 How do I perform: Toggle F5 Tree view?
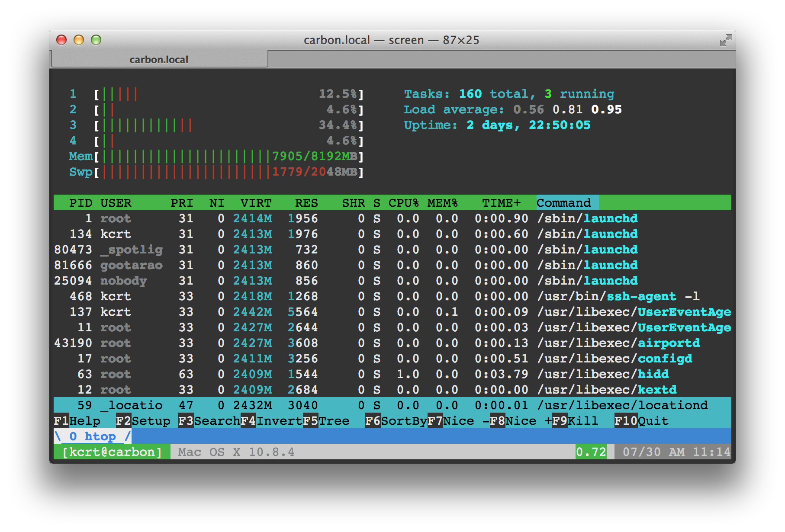326,421
